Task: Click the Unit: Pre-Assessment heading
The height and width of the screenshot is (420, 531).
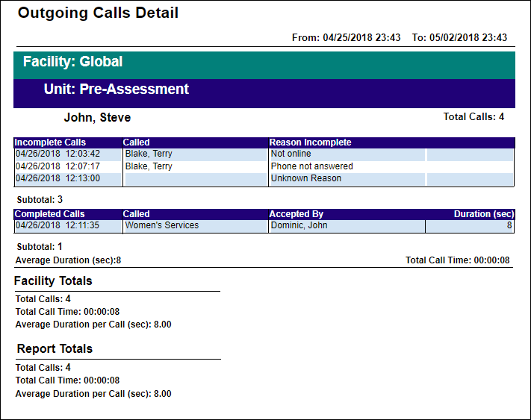Action: [x=117, y=90]
